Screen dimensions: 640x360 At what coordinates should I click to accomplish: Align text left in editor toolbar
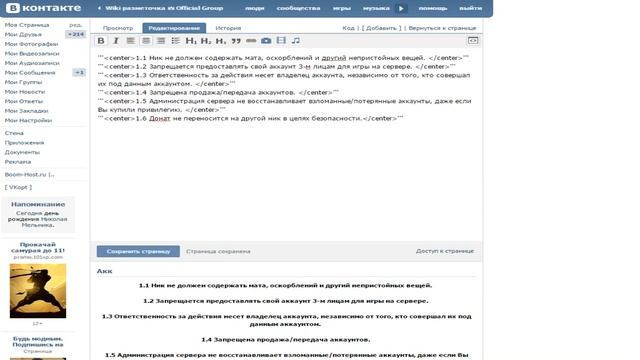point(131,40)
